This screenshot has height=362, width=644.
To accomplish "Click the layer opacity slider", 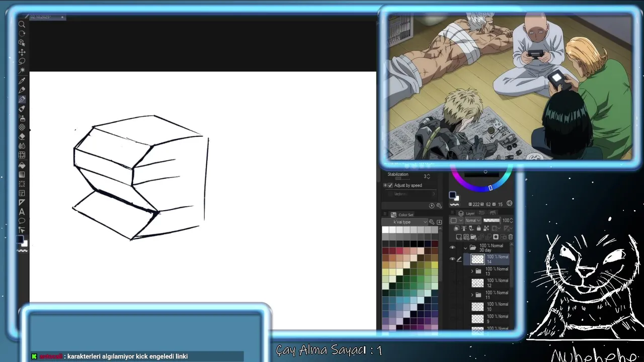I will coord(492,220).
